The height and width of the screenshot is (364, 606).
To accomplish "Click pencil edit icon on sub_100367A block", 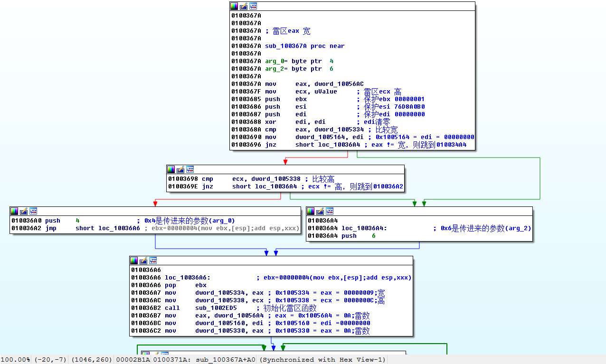I will click(244, 6).
